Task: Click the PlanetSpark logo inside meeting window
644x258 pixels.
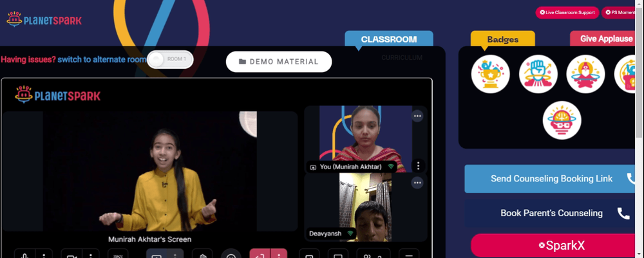Action: [57, 95]
